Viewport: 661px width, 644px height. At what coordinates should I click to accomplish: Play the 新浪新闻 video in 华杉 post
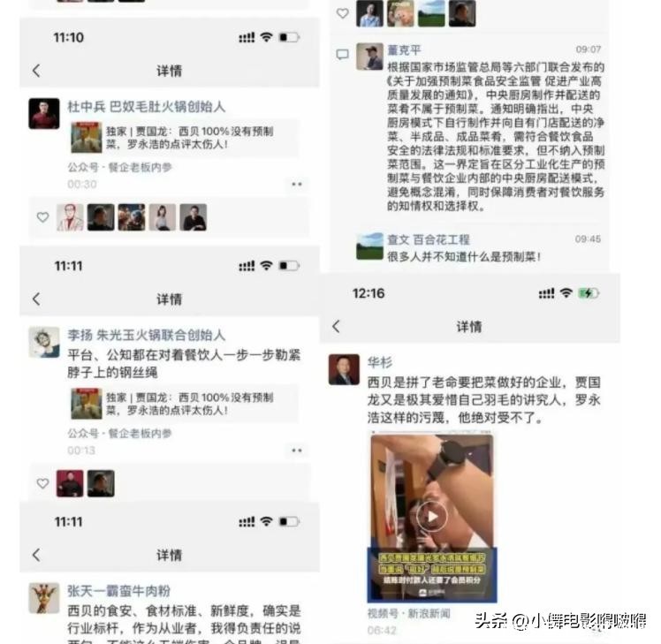pos(432,516)
